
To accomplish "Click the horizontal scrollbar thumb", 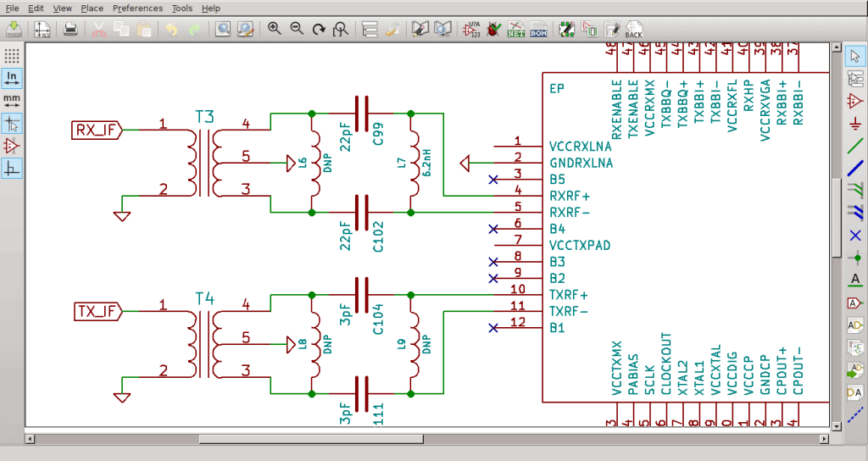I will coord(311,439).
